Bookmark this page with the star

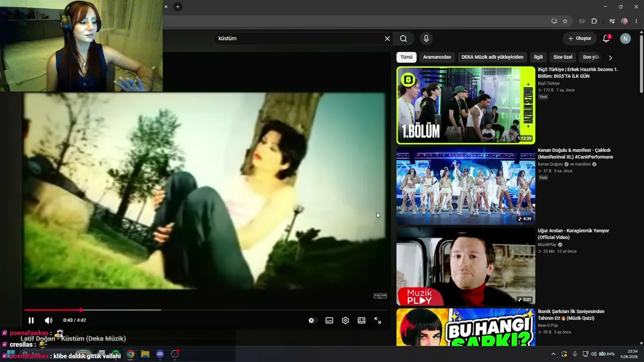[x=565, y=21]
